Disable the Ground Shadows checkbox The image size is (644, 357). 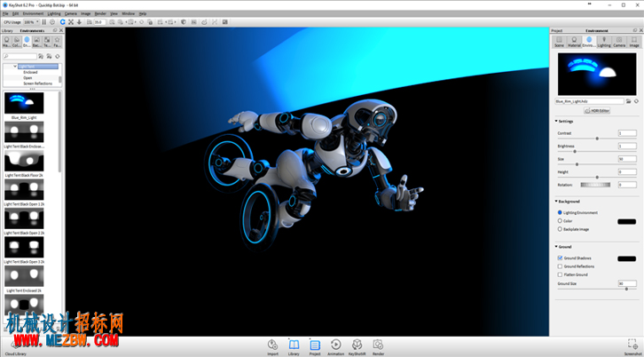point(560,258)
